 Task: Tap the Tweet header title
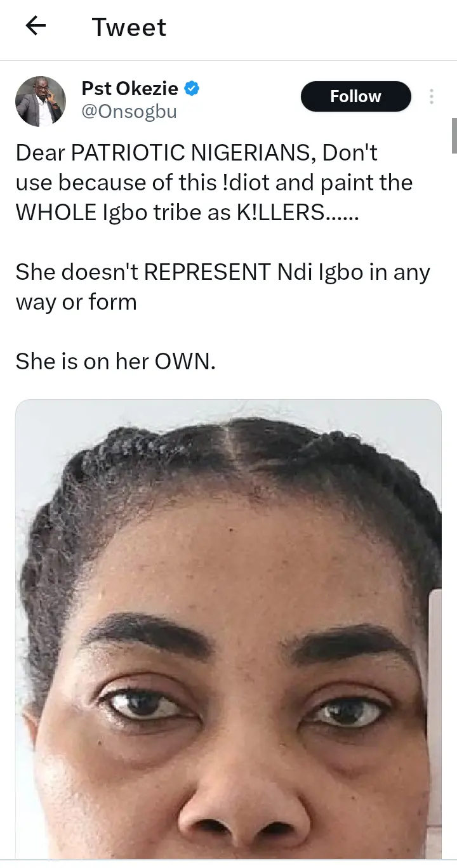click(x=129, y=27)
